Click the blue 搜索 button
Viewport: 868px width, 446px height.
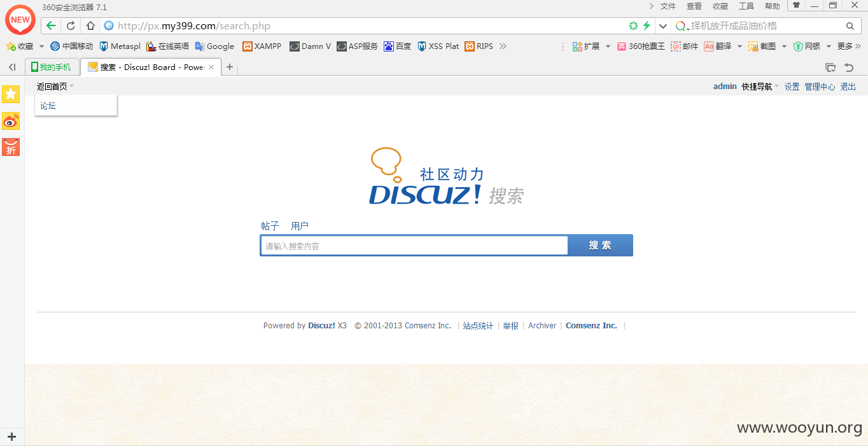[x=600, y=246]
